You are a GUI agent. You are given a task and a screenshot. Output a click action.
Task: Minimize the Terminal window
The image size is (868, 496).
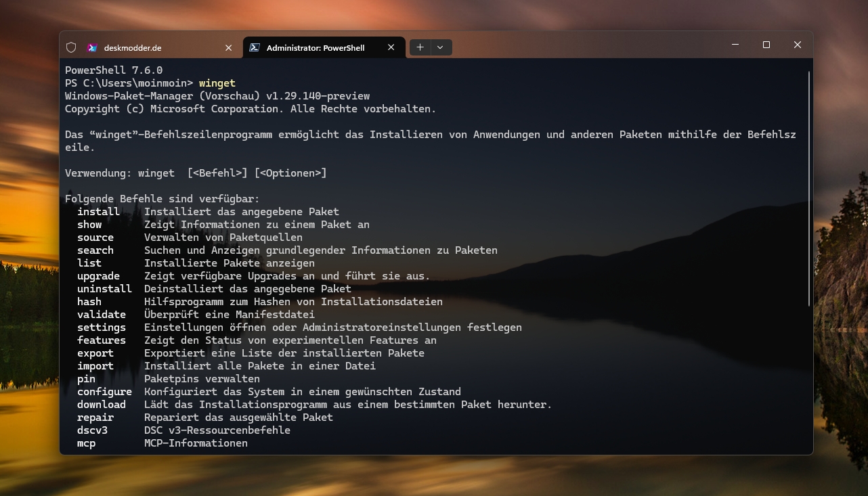735,45
